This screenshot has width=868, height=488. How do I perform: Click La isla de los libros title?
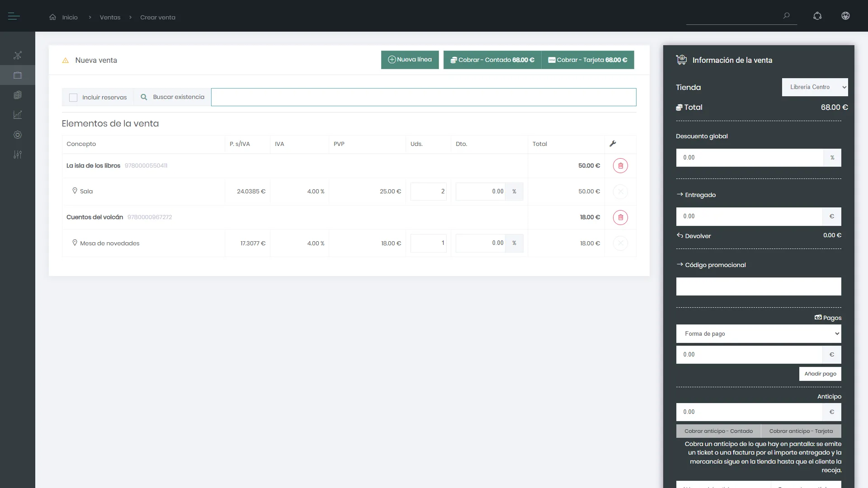pos(93,166)
